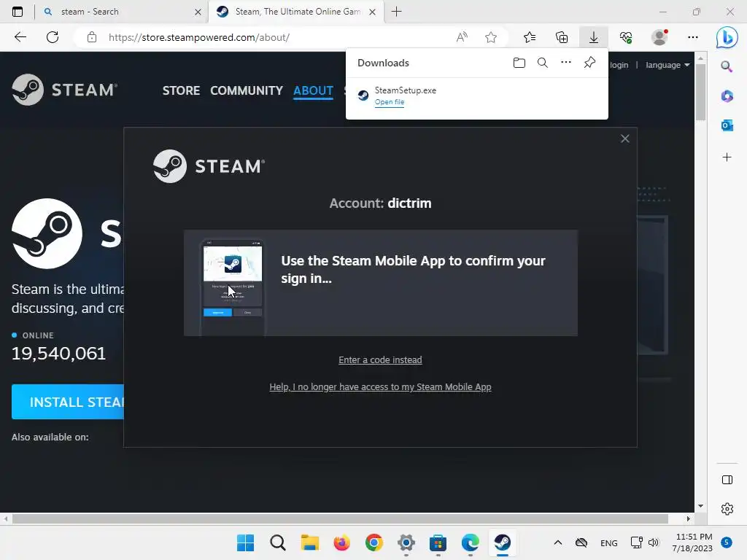The width and height of the screenshot is (747, 560).
Task: Switch to Microsoft Edge in taskbar
Action: coord(471,542)
